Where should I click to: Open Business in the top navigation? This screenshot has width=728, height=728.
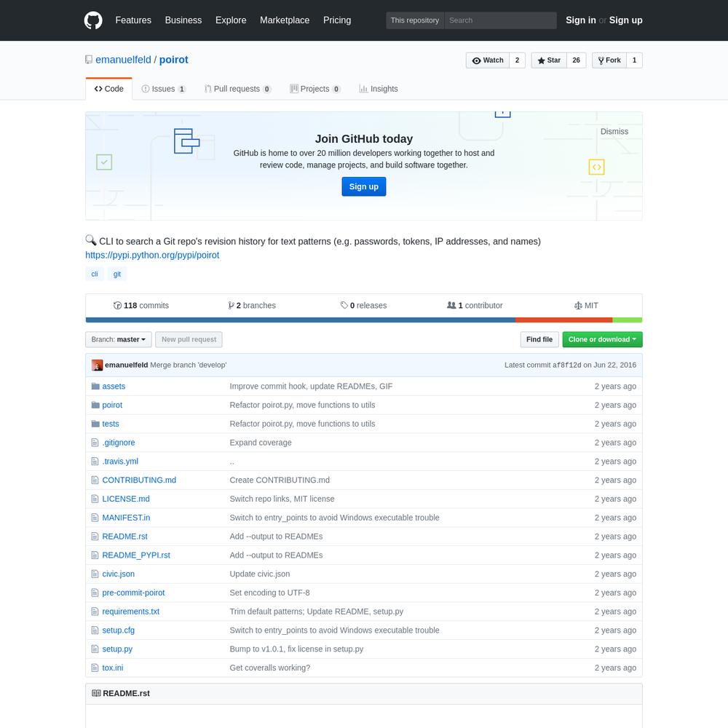[183, 20]
